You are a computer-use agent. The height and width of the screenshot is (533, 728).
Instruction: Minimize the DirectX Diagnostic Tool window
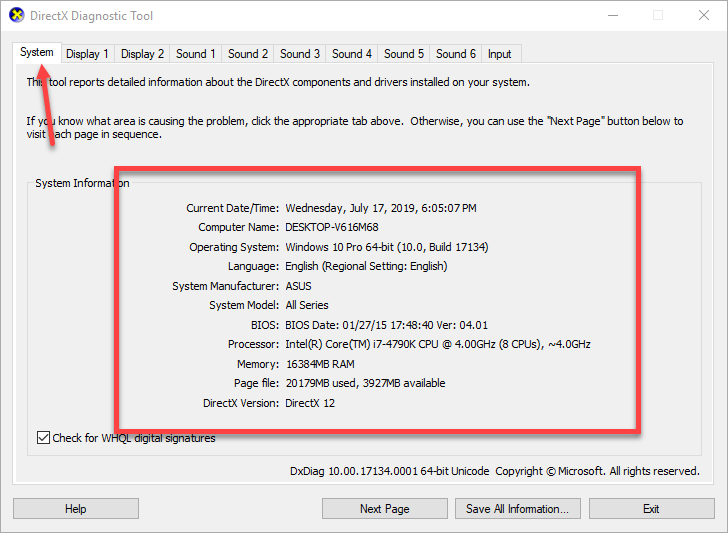(x=613, y=15)
